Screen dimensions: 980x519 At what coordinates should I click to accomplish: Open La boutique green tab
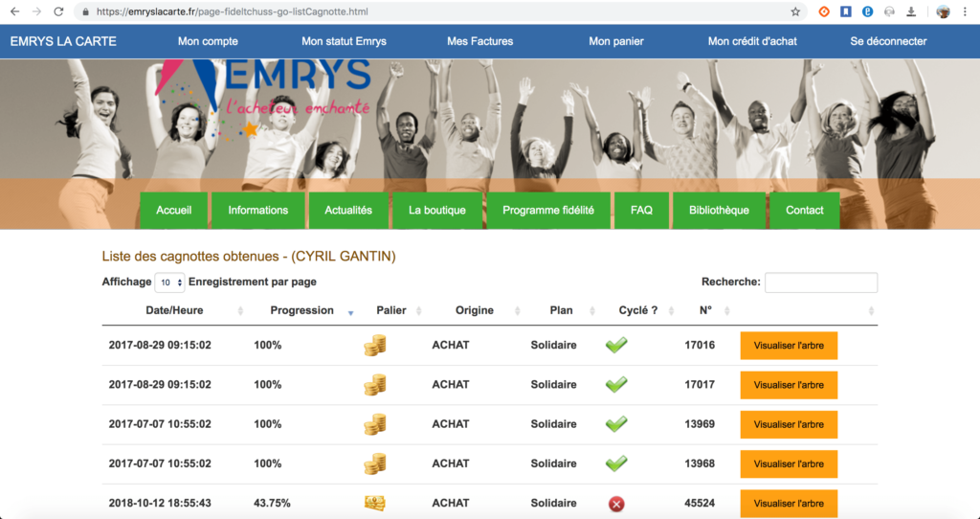click(436, 210)
